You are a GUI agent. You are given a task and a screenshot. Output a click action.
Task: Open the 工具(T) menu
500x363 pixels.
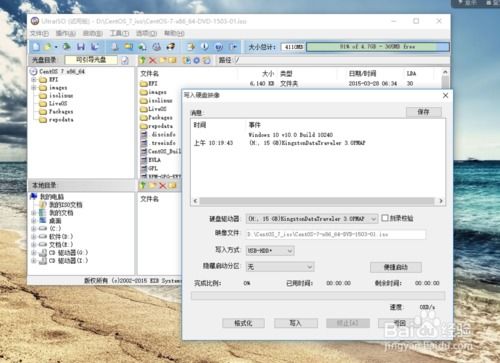(119, 33)
